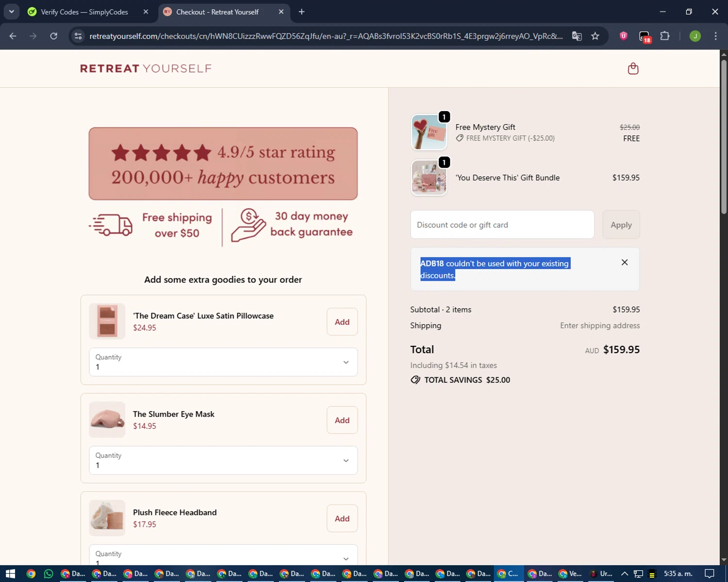Click the Satin Pillowcase product image
Image resolution: width=728 pixels, height=582 pixels.
[x=107, y=322]
